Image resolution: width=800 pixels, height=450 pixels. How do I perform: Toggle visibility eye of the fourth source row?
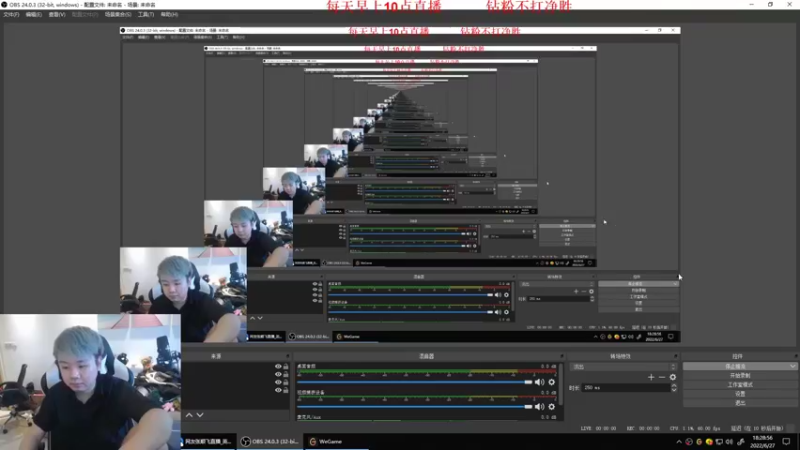[x=278, y=390]
